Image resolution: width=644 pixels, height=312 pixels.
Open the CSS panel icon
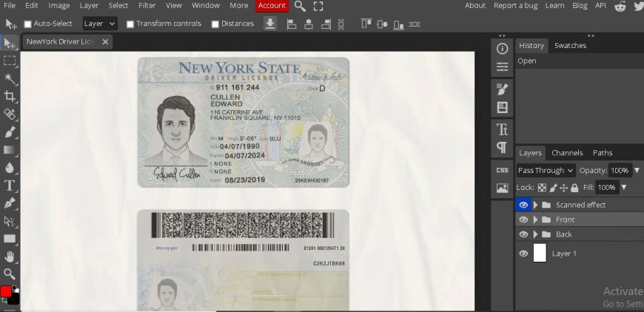pos(502,170)
